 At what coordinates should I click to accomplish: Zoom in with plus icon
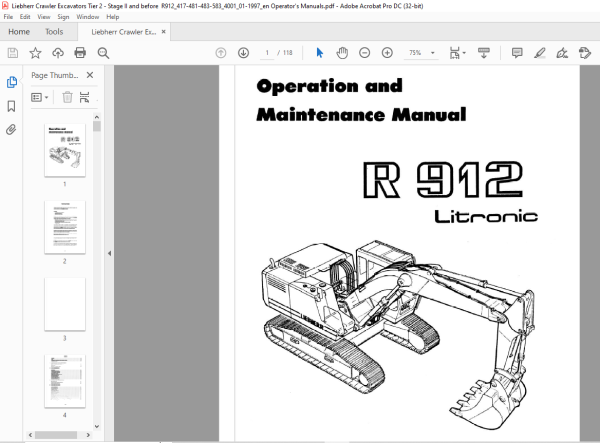[387, 53]
